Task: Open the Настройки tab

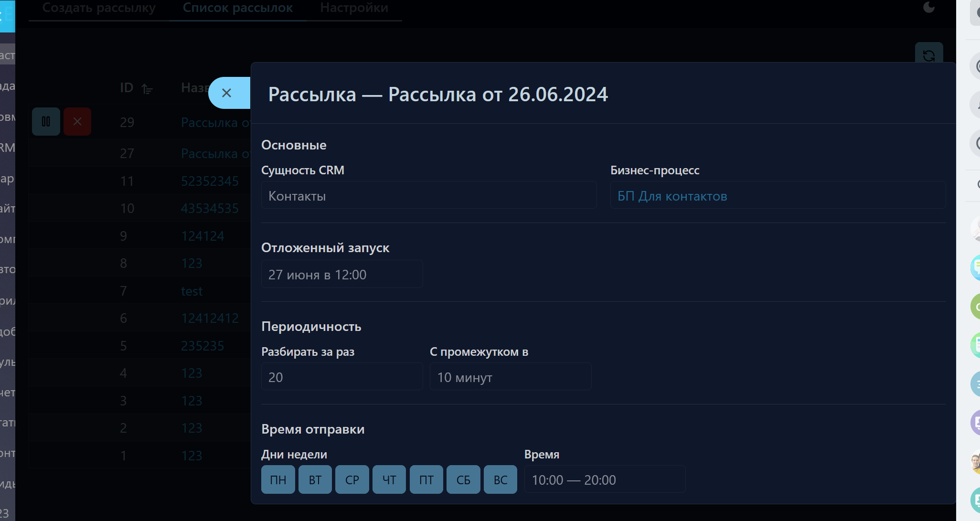Action: click(x=354, y=8)
